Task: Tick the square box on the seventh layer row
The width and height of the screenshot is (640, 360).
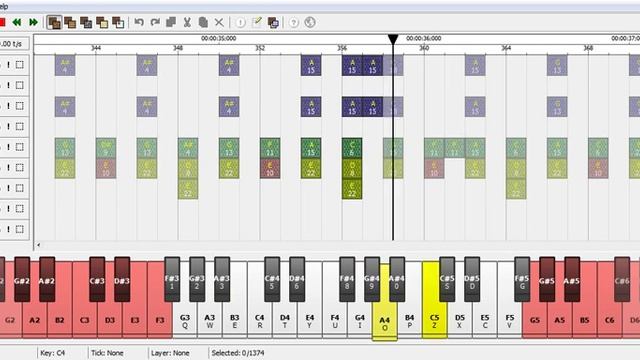Action: pos(20,188)
